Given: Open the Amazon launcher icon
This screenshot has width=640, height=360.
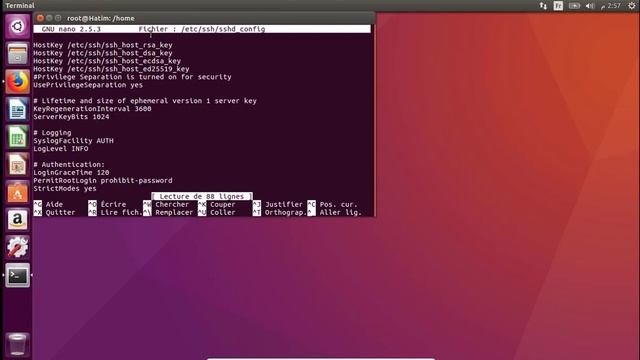Looking at the screenshot, I should (x=17, y=220).
